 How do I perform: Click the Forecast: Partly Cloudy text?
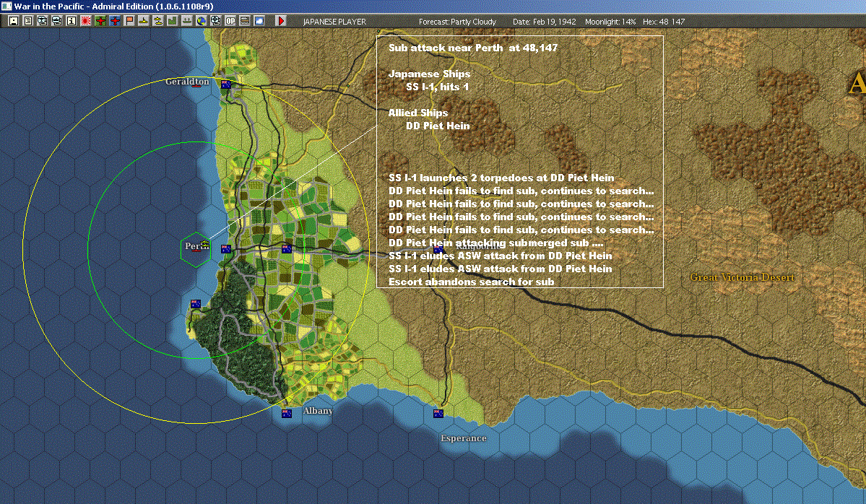[x=457, y=22]
